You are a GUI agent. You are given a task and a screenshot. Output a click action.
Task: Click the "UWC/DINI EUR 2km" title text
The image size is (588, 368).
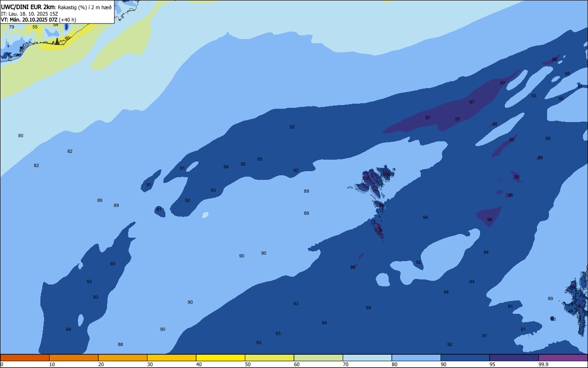[28, 6]
